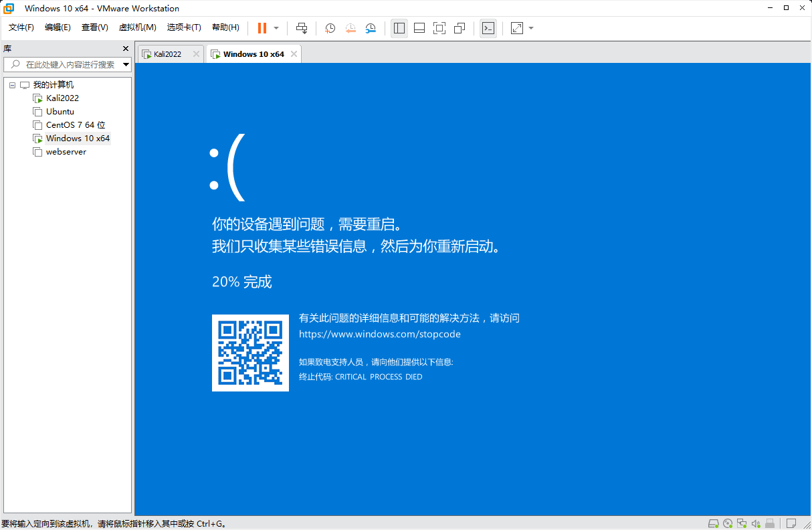
Task: Toggle the library sidebar view icon
Action: [399, 28]
